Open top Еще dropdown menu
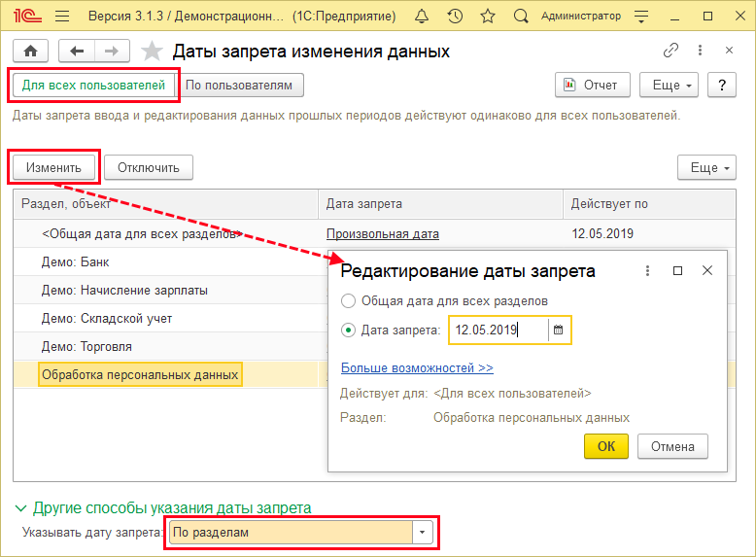Screen dimensions: 756x557 click(x=669, y=86)
